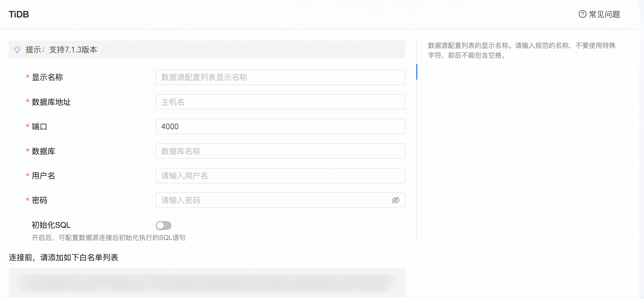Viewport: 644px width, 299px height.
Task: Click the 数据库名称 input field
Action: (x=280, y=151)
